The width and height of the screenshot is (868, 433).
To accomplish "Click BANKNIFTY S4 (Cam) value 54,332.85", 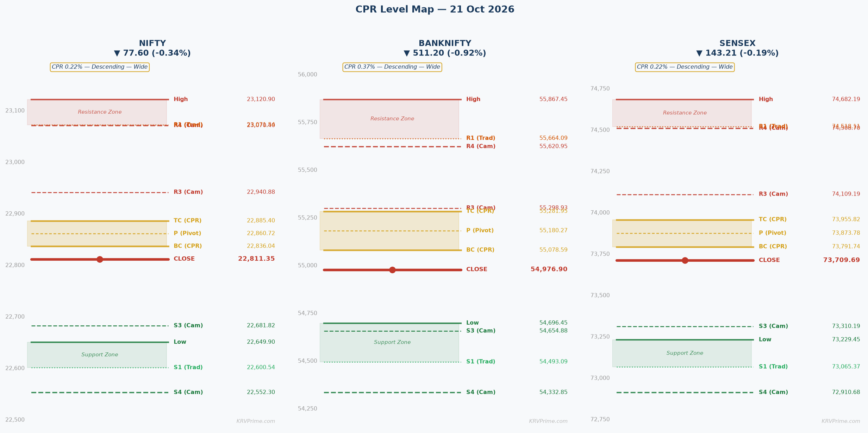I will click(x=554, y=392).
